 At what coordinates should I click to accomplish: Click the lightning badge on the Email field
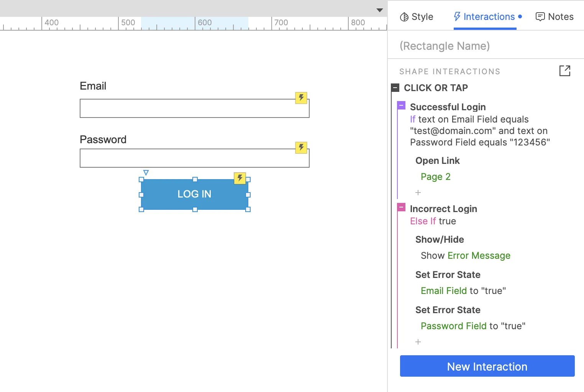[x=301, y=98]
